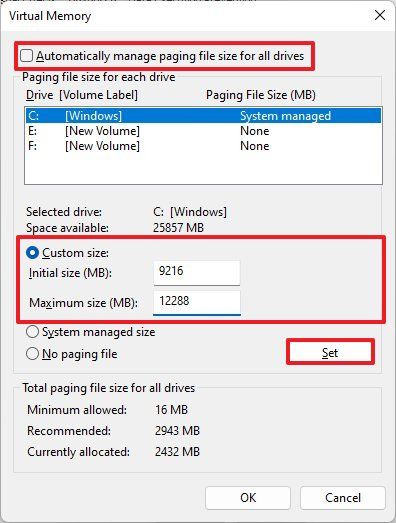Confirm changes with the OK button
The height and width of the screenshot is (523, 396).
click(x=248, y=498)
